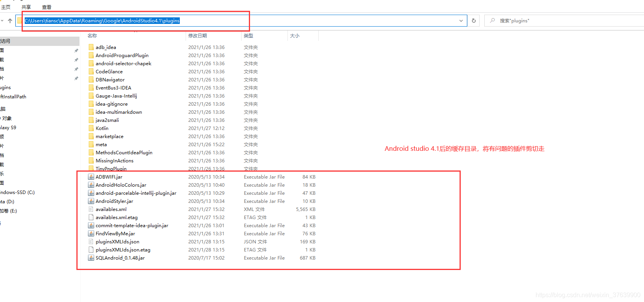Select the commit-template-idea-plugin.jar icon

click(x=91, y=225)
